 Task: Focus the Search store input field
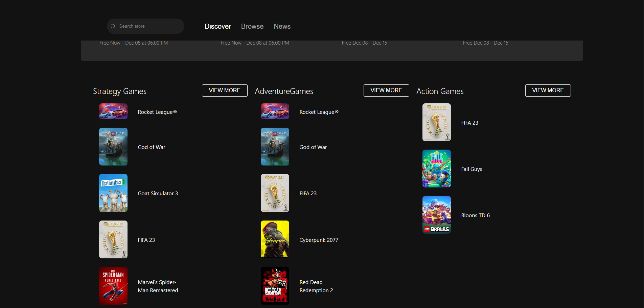click(x=145, y=26)
